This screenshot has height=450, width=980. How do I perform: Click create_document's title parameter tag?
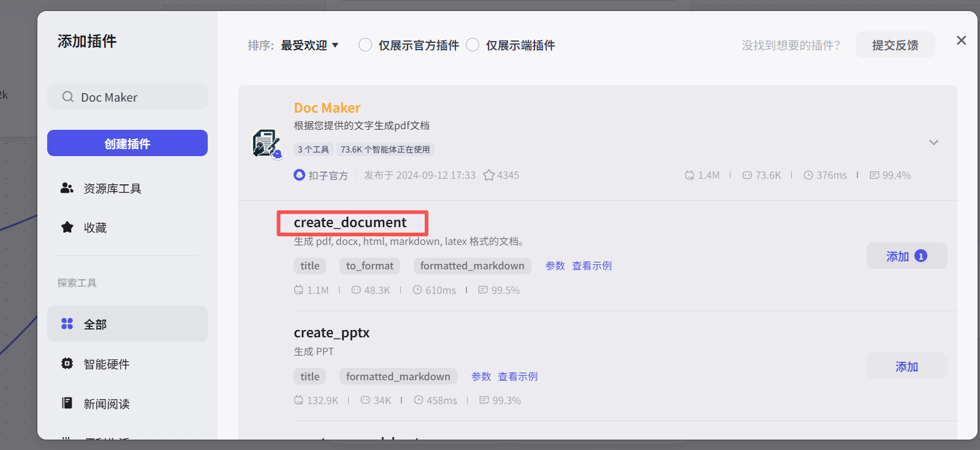pos(310,266)
